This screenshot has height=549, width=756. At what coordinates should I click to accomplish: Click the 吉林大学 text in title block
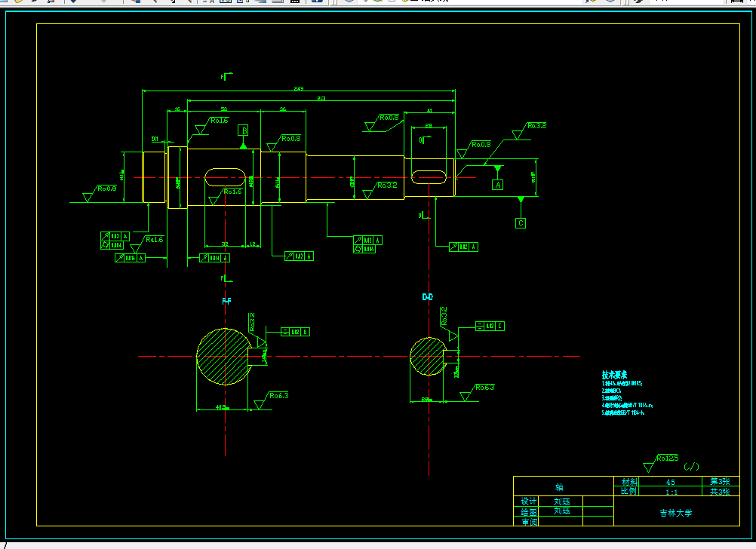[676, 513]
